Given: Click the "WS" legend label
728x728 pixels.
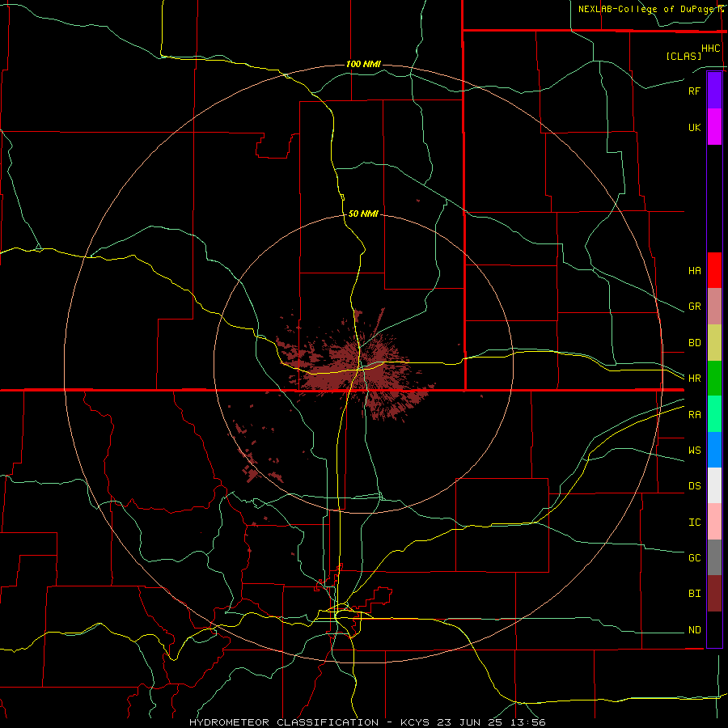Looking at the screenshot, I should click(x=694, y=451).
